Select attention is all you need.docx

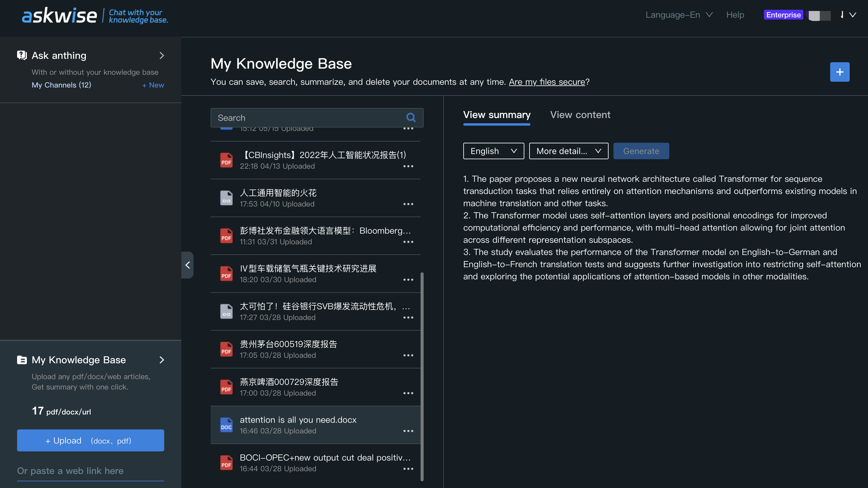pyautogui.click(x=315, y=425)
